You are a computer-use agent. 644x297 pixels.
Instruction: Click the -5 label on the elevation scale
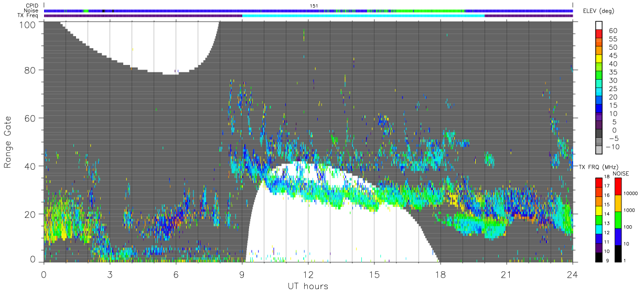pos(615,138)
